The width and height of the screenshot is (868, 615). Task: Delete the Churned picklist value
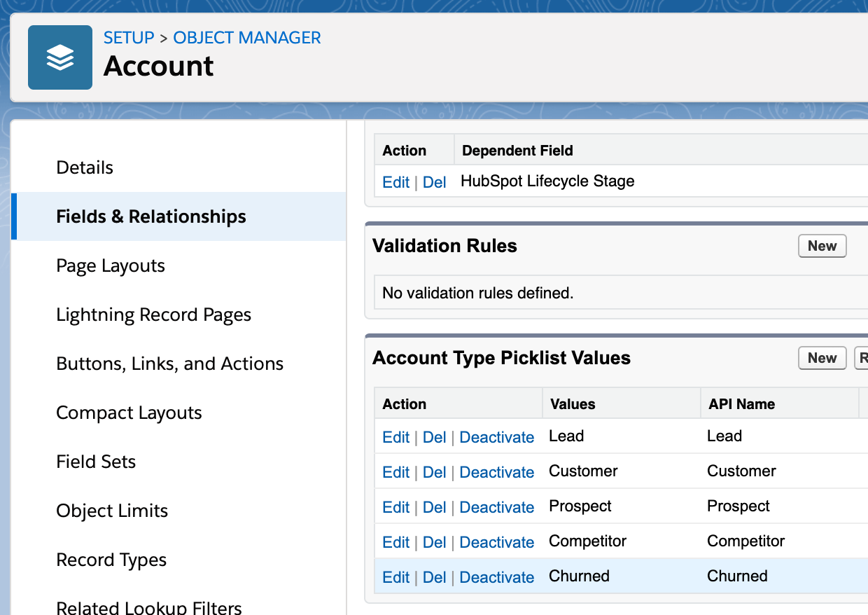(x=434, y=577)
